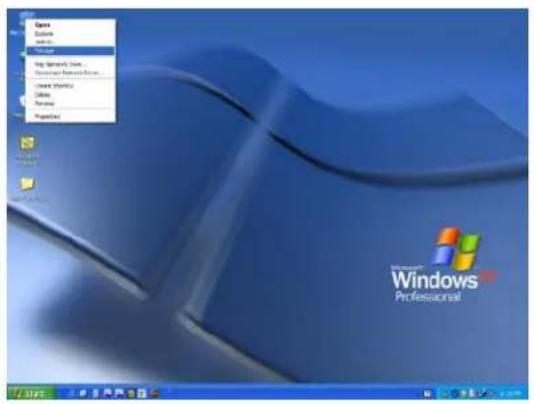Image resolution: width=534 pixels, height=404 pixels.
Task: Open Properties from the context menu
Action: point(70,116)
